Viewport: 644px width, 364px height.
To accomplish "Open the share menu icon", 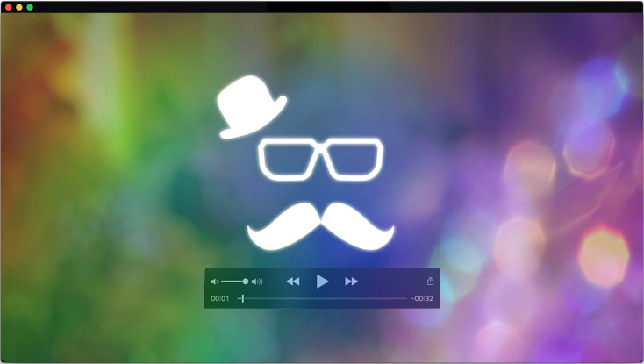I will pyautogui.click(x=430, y=281).
